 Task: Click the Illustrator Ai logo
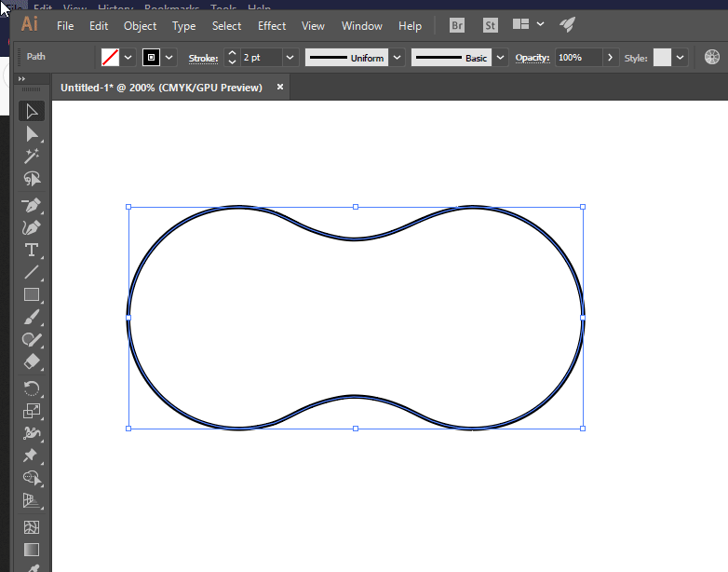pos(30,23)
